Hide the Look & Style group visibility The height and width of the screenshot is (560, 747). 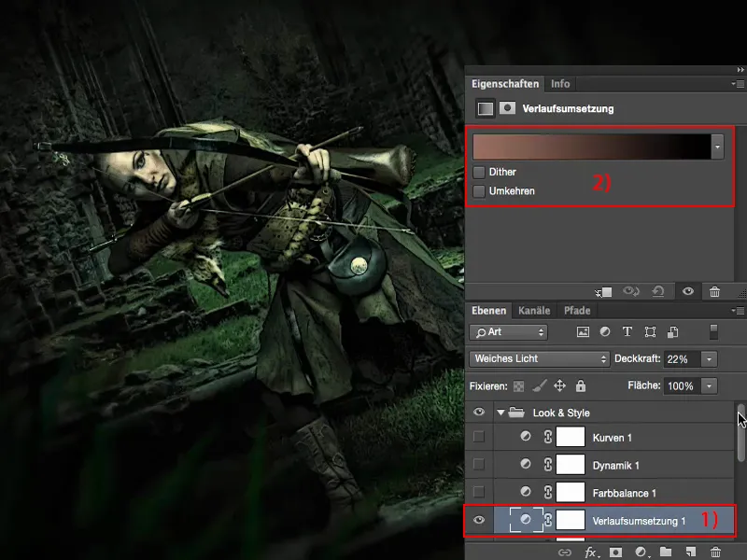tap(478, 413)
